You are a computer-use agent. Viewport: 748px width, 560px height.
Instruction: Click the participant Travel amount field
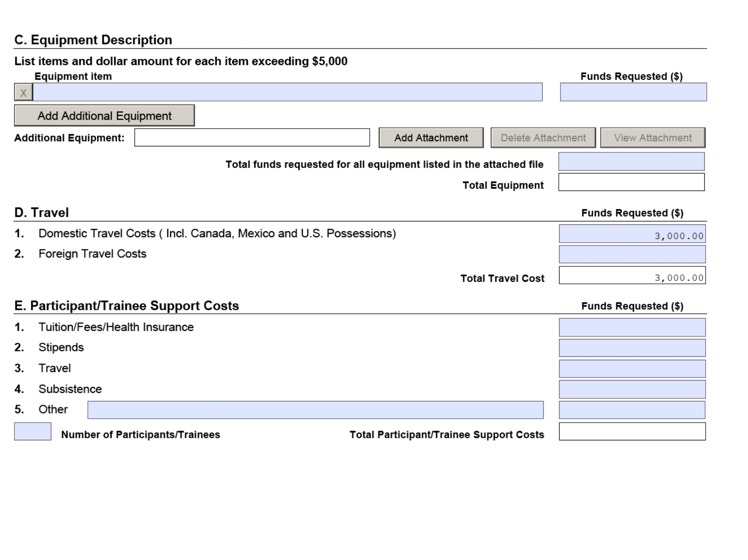(632, 369)
